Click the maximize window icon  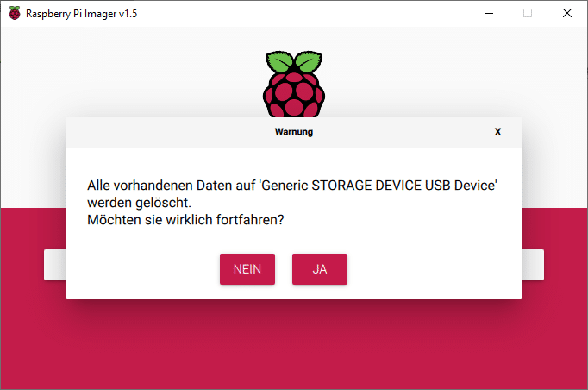coord(528,13)
